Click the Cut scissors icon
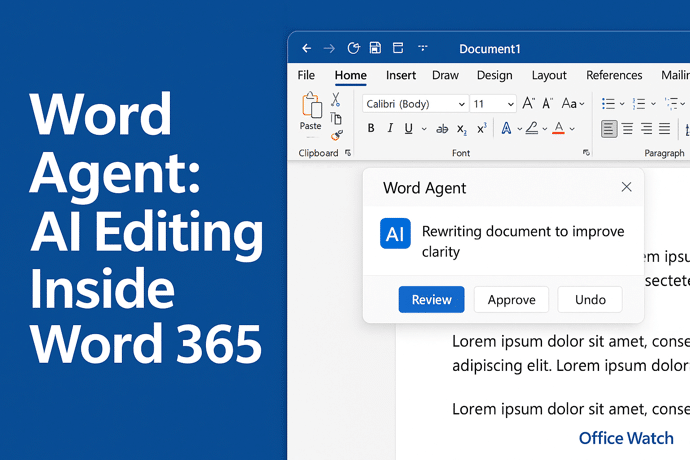Screen dimensions: 690x460 pyautogui.click(x=335, y=99)
